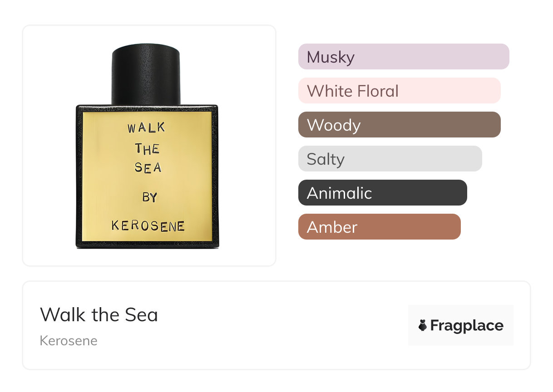Select the Amber accord bar
This screenshot has width=553, height=392.
pos(380,227)
